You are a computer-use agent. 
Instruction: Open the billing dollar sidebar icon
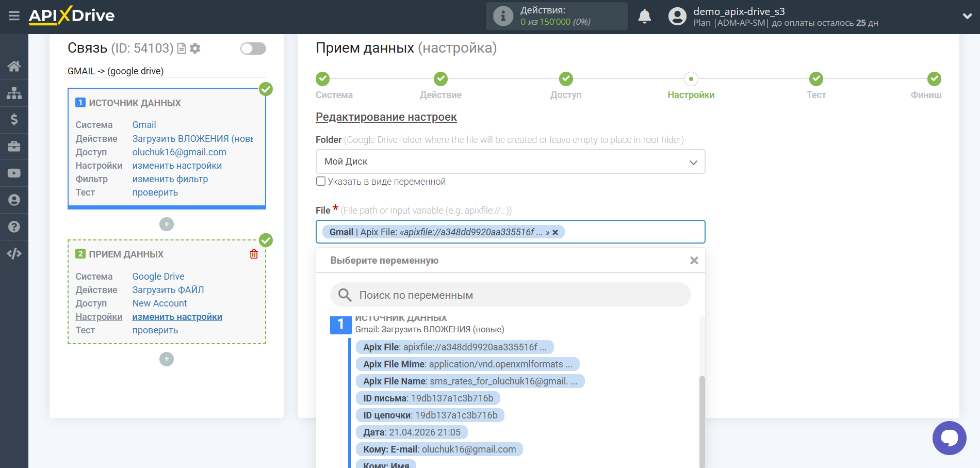(x=14, y=120)
